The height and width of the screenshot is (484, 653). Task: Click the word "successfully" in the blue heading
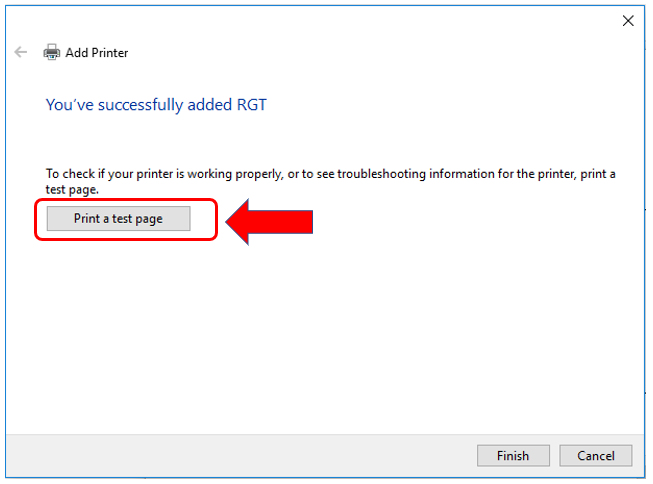[x=142, y=104]
